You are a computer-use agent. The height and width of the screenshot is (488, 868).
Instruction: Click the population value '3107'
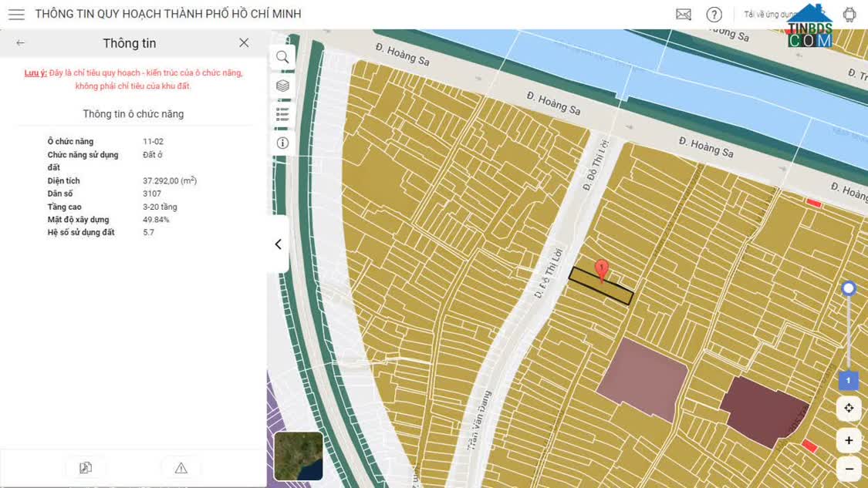click(x=152, y=194)
